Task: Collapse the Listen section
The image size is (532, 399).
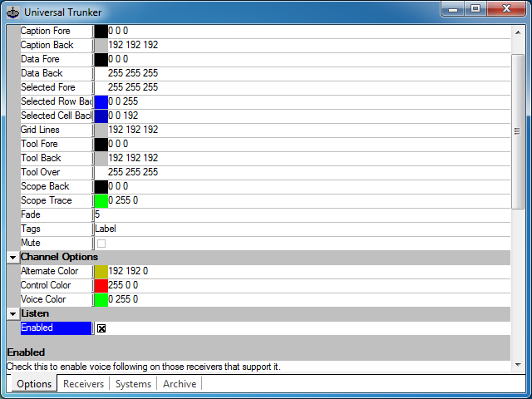Action: [13, 314]
